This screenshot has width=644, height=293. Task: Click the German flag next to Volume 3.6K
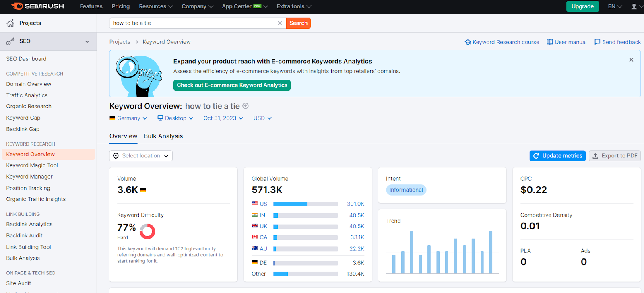click(143, 190)
